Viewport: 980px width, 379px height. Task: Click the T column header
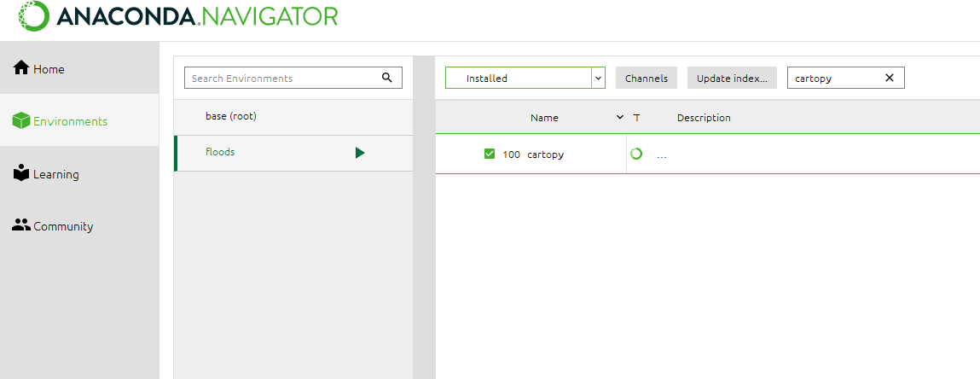tap(636, 118)
